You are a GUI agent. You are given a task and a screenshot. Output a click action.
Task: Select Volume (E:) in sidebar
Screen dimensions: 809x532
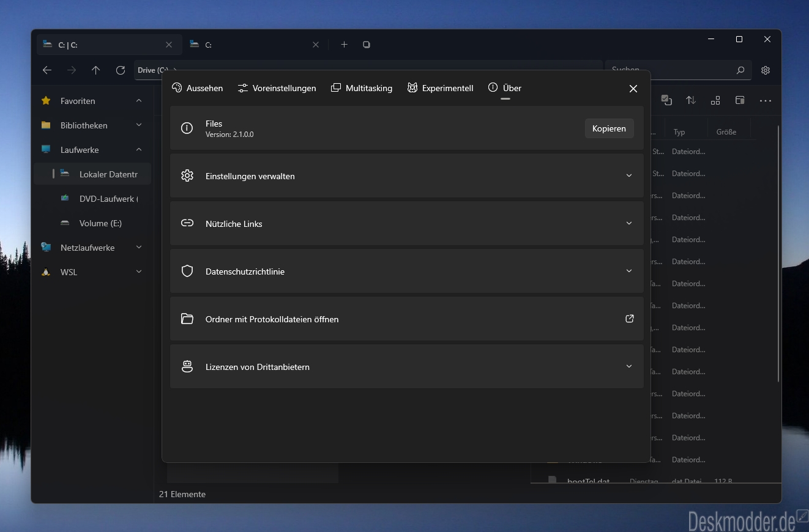point(92,223)
